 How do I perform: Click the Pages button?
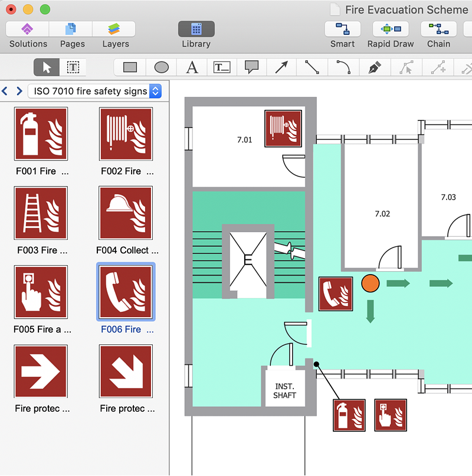(x=72, y=29)
